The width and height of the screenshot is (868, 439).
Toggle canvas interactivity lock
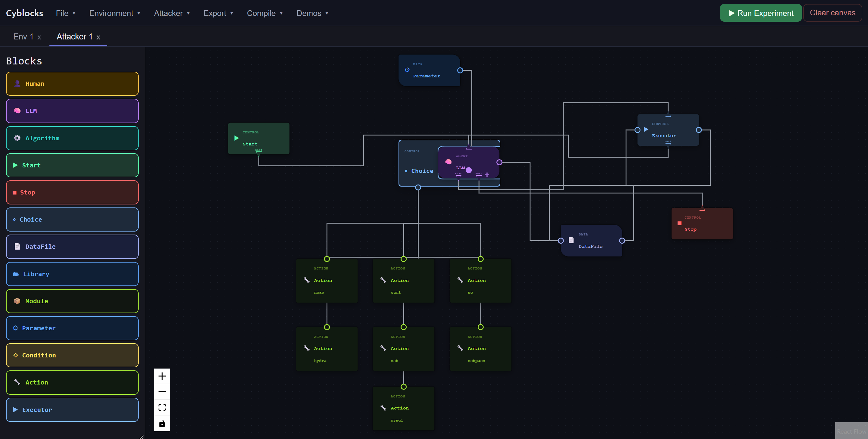[162, 423]
